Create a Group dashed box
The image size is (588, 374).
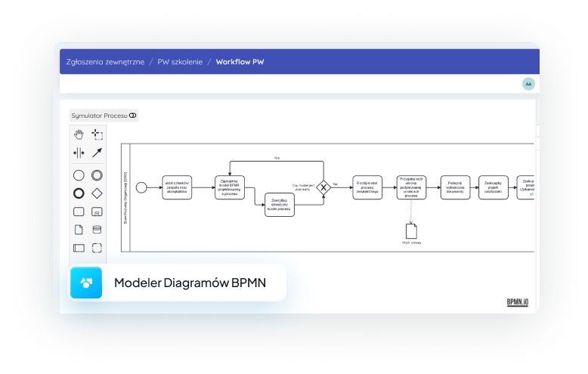(x=97, y=248)
